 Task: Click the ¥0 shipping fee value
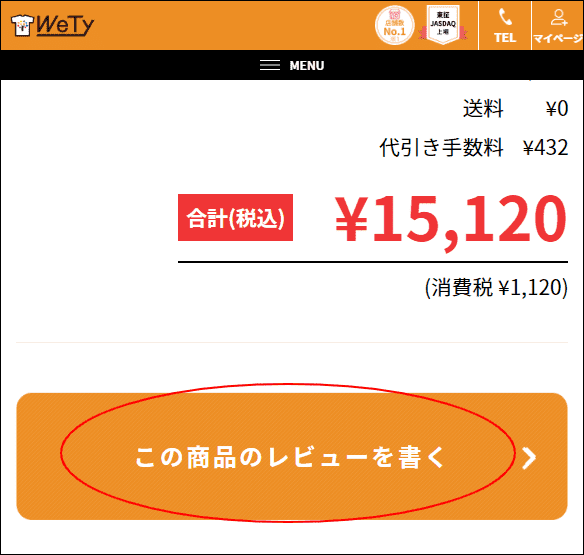click(557, 109)
